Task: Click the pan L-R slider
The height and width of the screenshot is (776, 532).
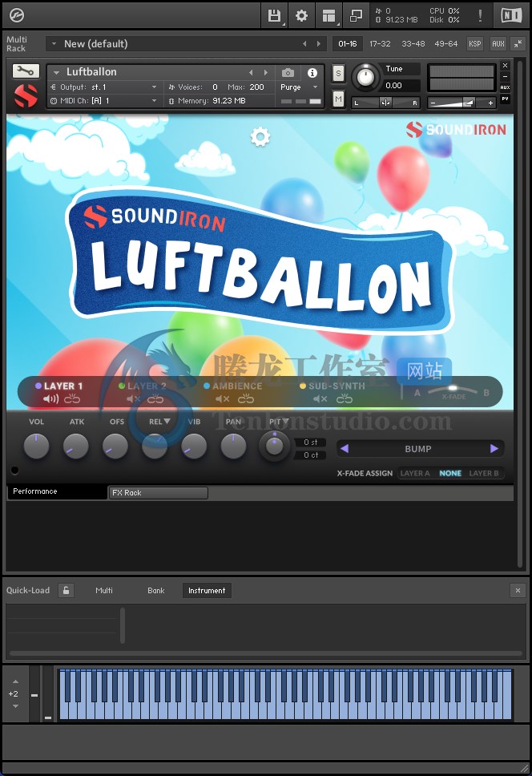Action: [x=385, y=103]
